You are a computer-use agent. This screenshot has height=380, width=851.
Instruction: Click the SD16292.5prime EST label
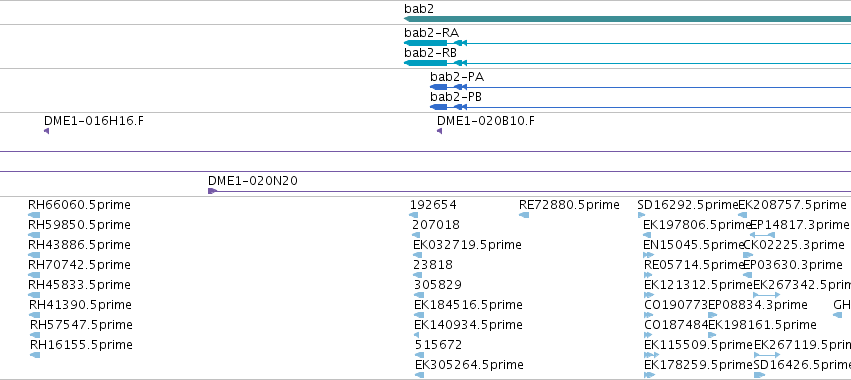[688, 205]
